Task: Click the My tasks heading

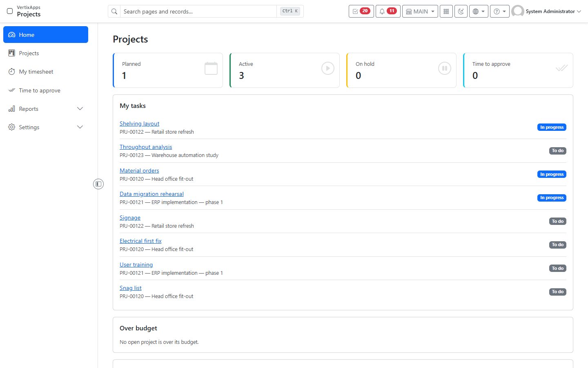Action: coord(133,106)
